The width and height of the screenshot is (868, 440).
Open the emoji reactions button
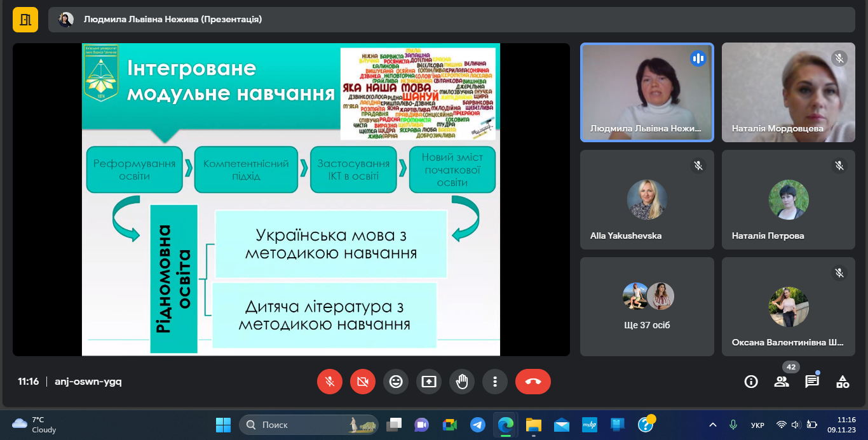396,382
